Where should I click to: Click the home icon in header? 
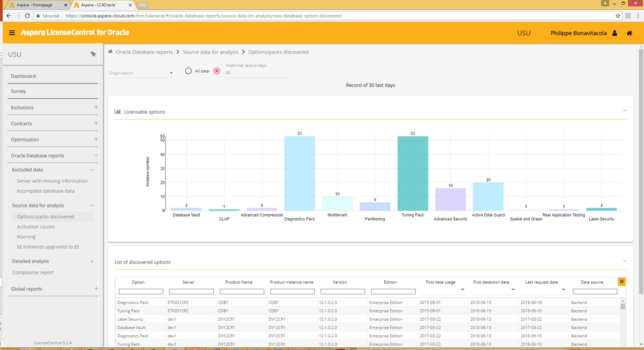[x=629, y=33]
